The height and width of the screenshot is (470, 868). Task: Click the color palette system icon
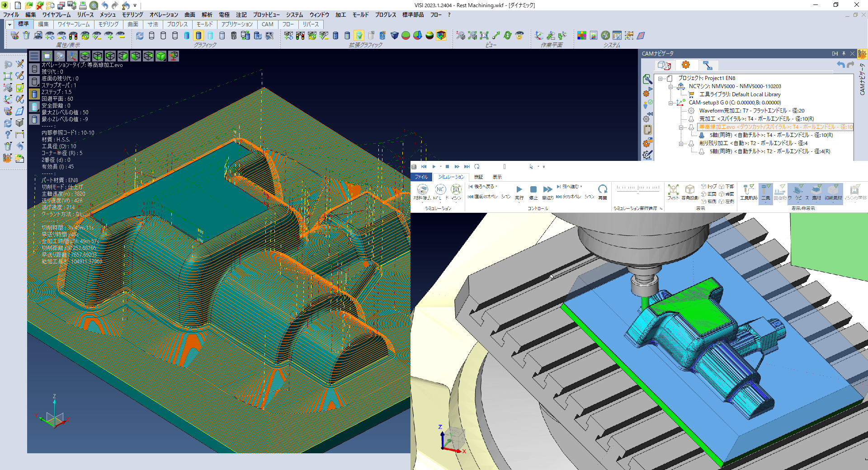pyautogui.click(x=582, y=35)
